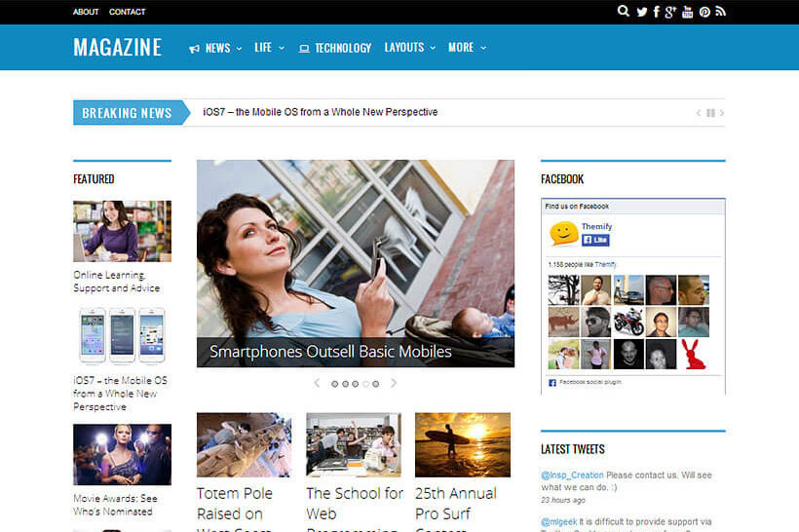Show next breaking news headline
Viewport: 799px width, 532px height.
click(x=722, y=113)
